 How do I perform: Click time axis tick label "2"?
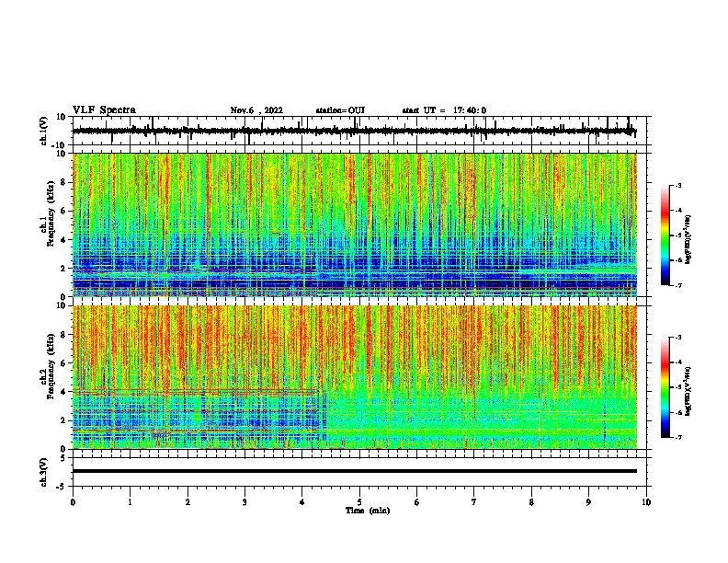pyautogui.click(x=188, y=502)
